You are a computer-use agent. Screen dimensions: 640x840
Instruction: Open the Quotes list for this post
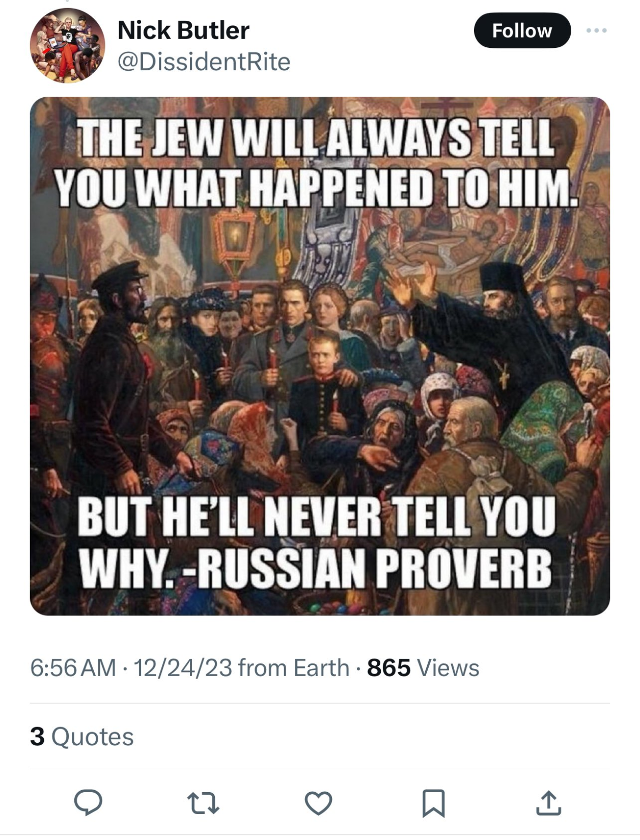(92, 737)
